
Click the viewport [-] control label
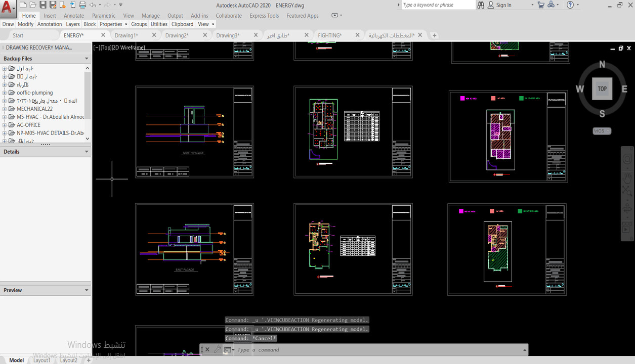pyautogui.click(x=96, y=48)
